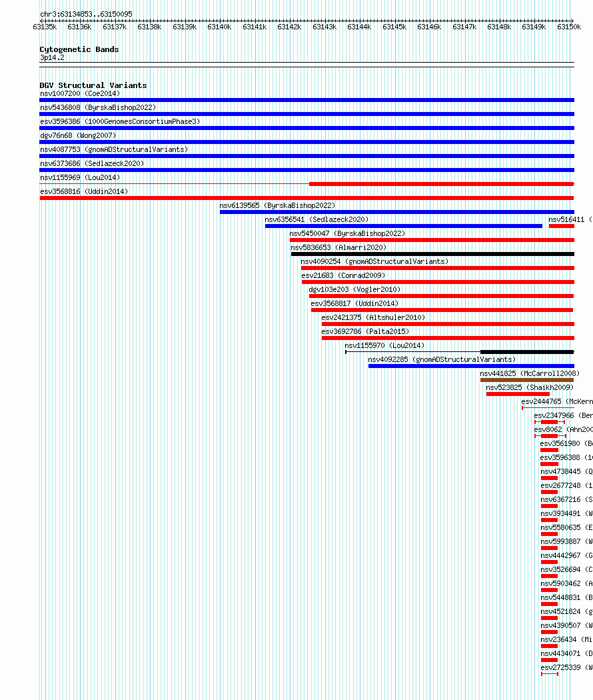Viewport: 593px width, 700px height.
Task: Click the brown nsv441825 variant bar
Action: (x=527, y=380)
